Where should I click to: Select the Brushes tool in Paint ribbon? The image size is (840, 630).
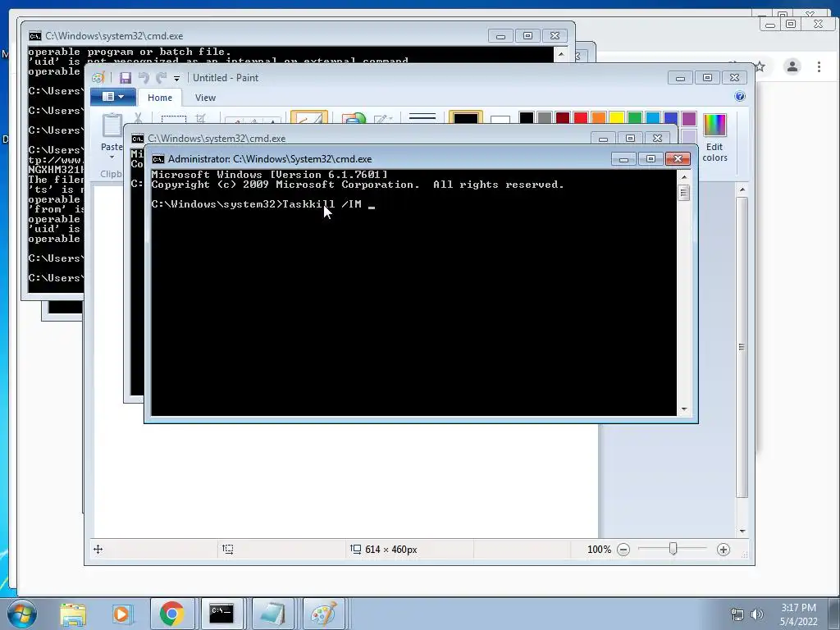[309, 117]
